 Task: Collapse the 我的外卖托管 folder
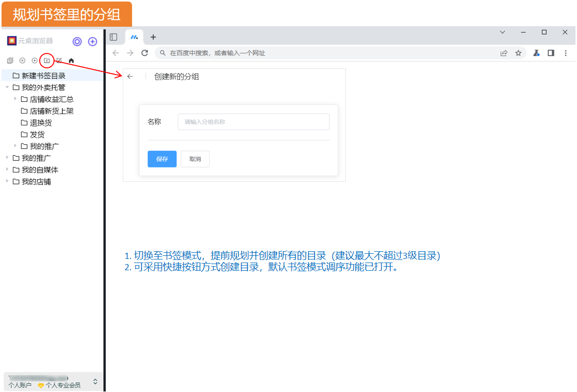(x=7, y=87)
